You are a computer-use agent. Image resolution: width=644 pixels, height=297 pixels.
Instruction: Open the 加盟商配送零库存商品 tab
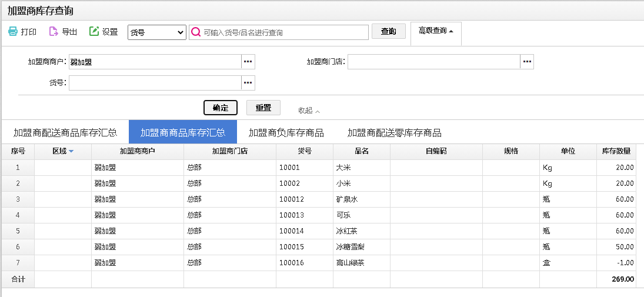click(394, 133)
